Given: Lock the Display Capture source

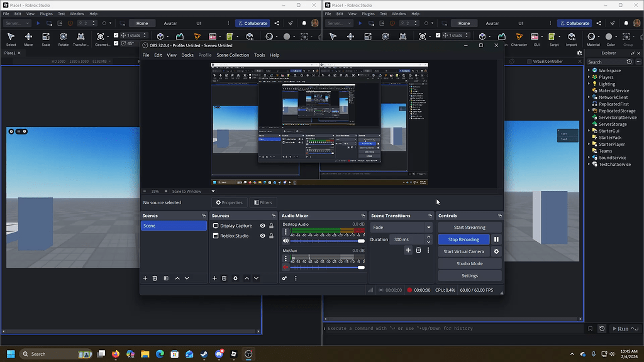Looking at the screenshot, I should click(x=272, y=226).
